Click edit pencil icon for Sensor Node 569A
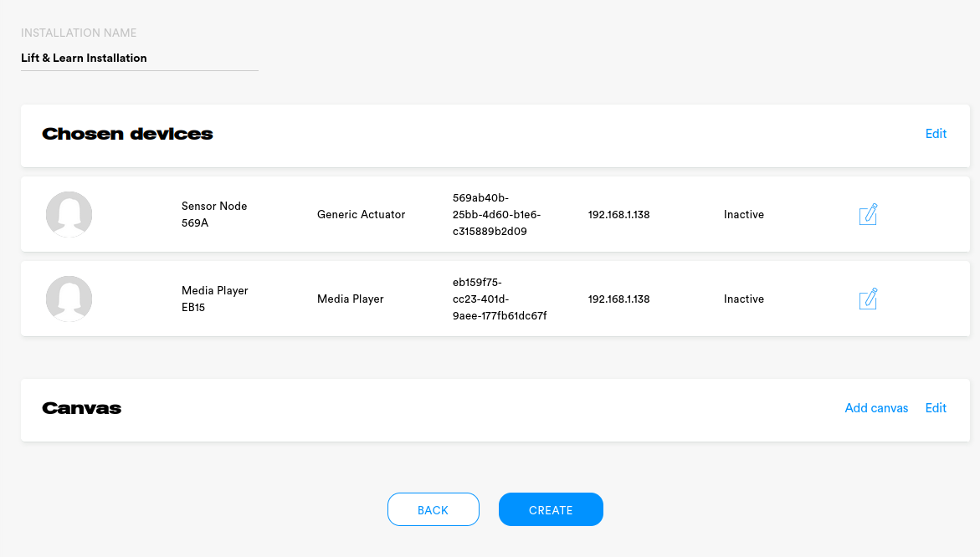Image resolution: width=980 pixels, height=557 pixels. [x=868, y=214]
